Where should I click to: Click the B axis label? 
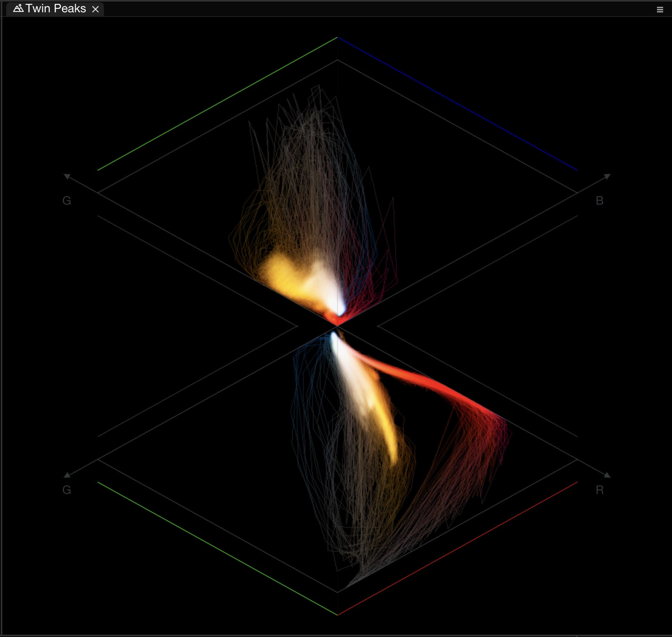click(x=599, y=200)
